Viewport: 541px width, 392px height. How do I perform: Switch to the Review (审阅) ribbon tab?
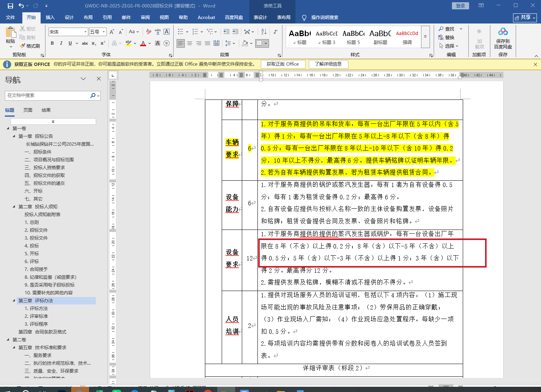click(x=145, y=18)
